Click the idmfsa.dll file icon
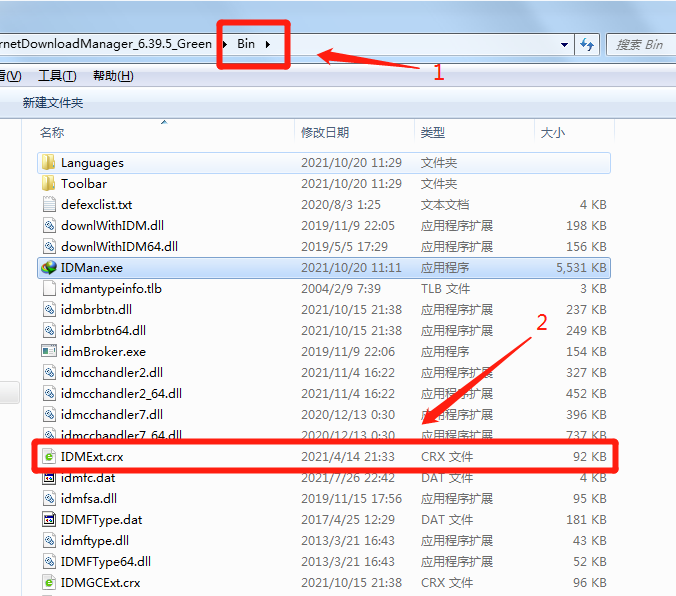676x596 pixels. 49,499
